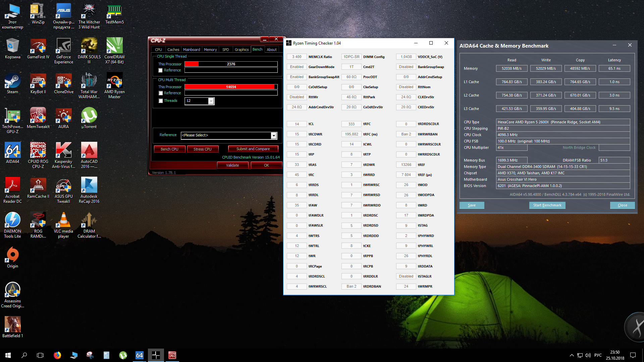The image size is (644, 362).
Task: Click the multi thread score bar
Action: coord(231,87)
